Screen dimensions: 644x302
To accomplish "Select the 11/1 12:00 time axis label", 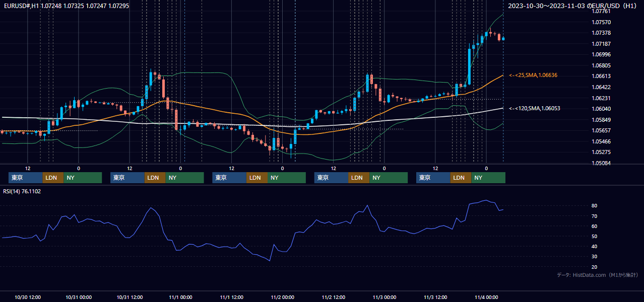I will point(232,297).
